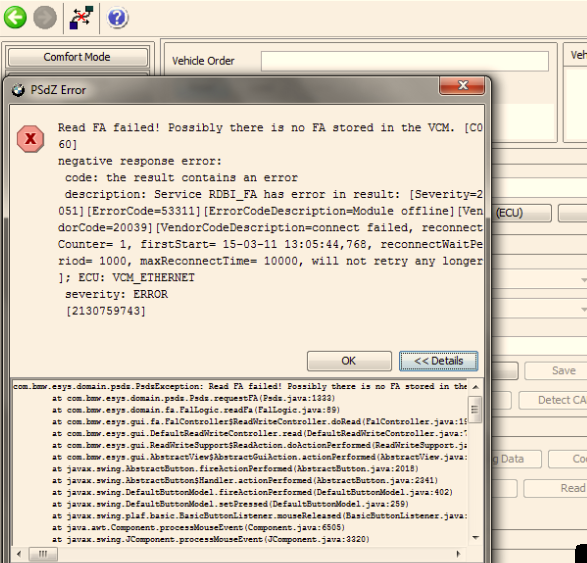
Task: Click trace line 'Component.processMouseEvent'
Action: (x=198, y=528)
